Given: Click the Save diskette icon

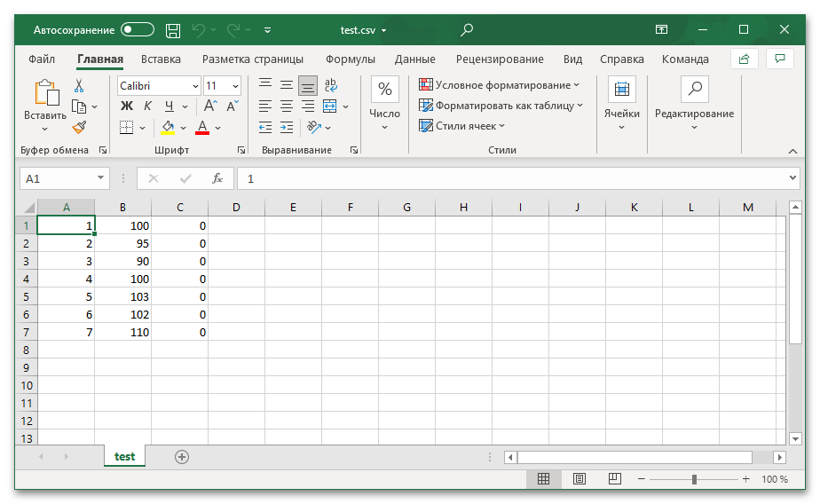Looking at the screenshot, I should (x=173, y=30).
